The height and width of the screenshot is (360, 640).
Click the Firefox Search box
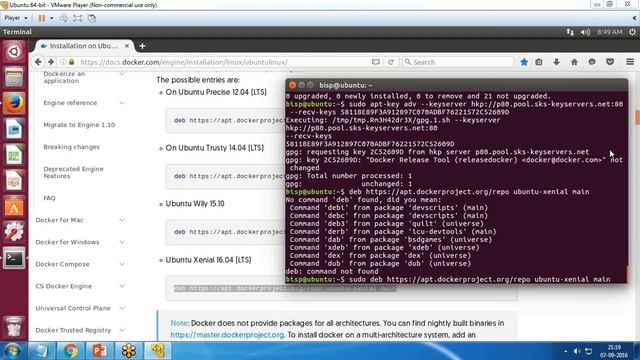click(458, 62)
